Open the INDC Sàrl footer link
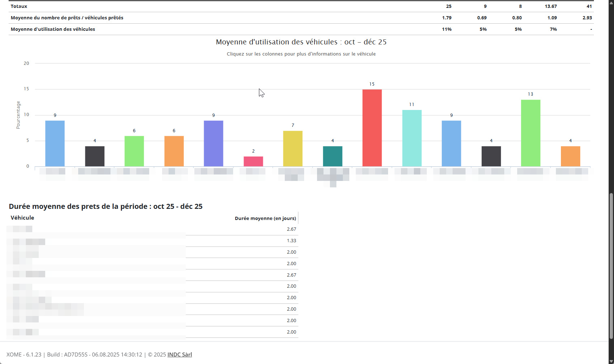The image size is (614, 364). [179, 355]
